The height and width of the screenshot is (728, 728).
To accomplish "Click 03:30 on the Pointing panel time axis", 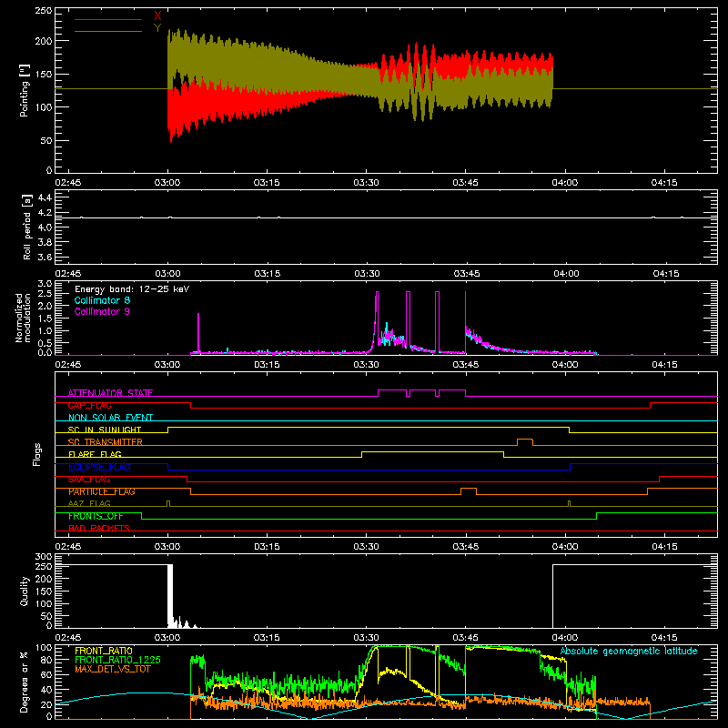I will tap(366, 183).
